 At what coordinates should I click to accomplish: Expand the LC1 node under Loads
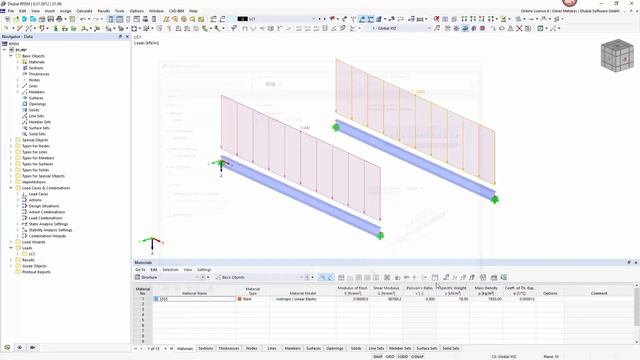click(18, 254)
